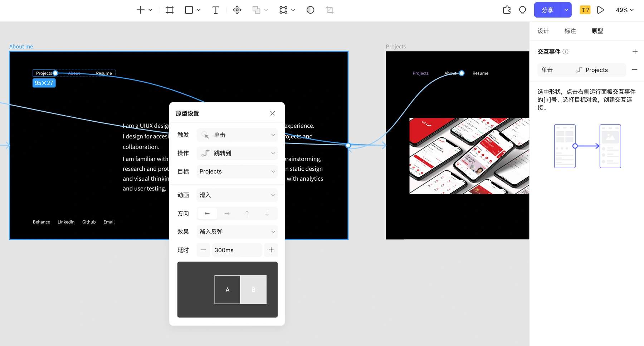
Task: Remove the 单击 Projects interaction with minus
Action: 635,70
